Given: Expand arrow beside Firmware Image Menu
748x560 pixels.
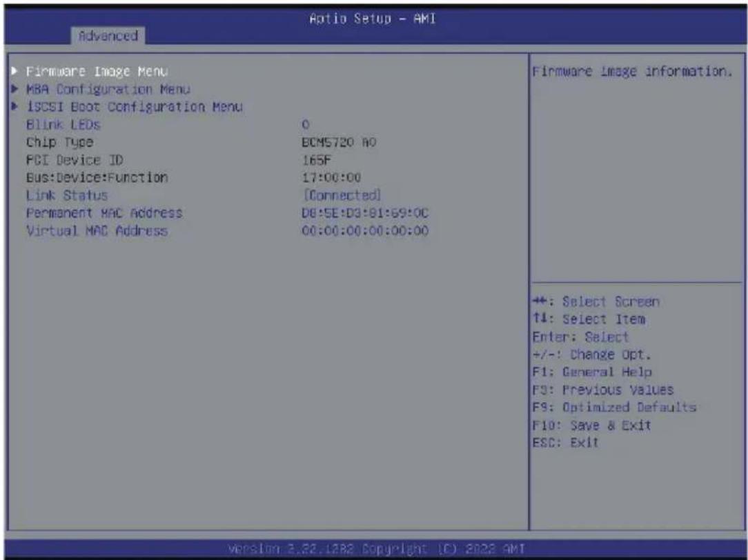Looking at the screenshot, I should pyautogui.click(x=15, y=71).
